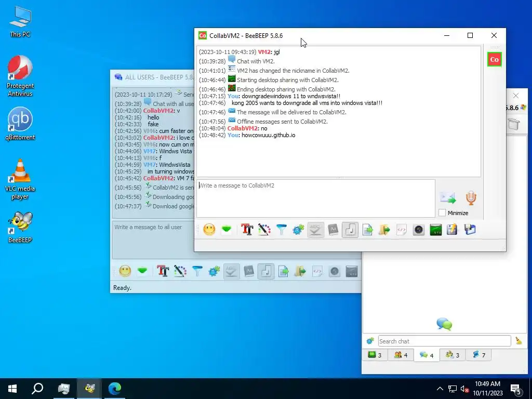This screenshot has height=399, width=532.
Task: Open the font color picker in CollabVM2 chat
Action: [x=264, y=230]
